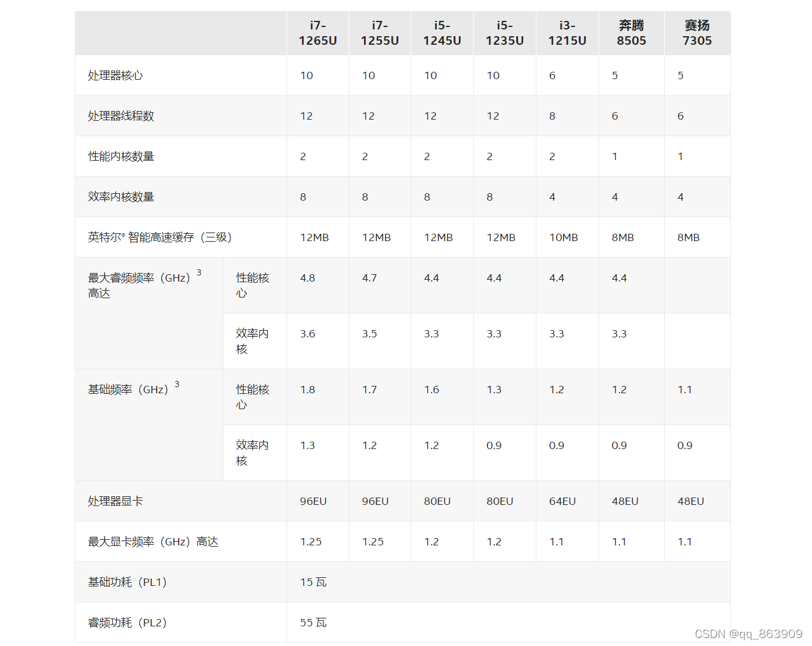Click the 55 瓦 value
This screenshot has height=646, width=812.
point(313,623)
